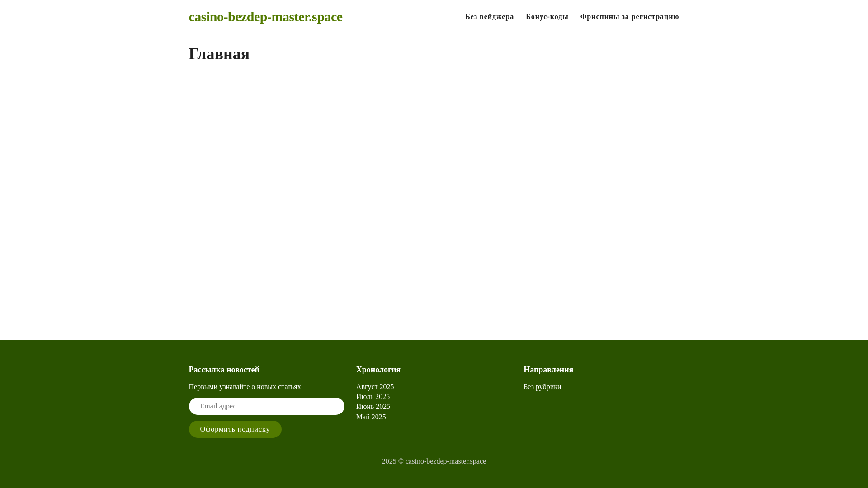Click the Направления footer heading
The height and width of the screenshot is (488, 868).
click(x=548, y=370)
